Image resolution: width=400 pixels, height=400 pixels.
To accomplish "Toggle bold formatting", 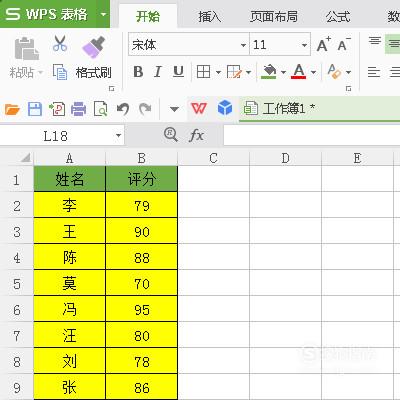I will point(138,72).
